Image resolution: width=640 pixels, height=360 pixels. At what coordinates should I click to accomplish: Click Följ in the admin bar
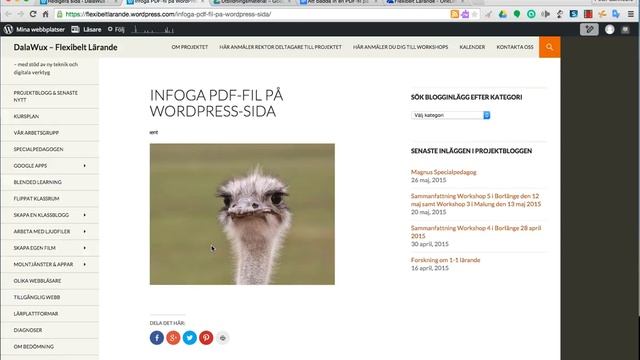point(116,29)
